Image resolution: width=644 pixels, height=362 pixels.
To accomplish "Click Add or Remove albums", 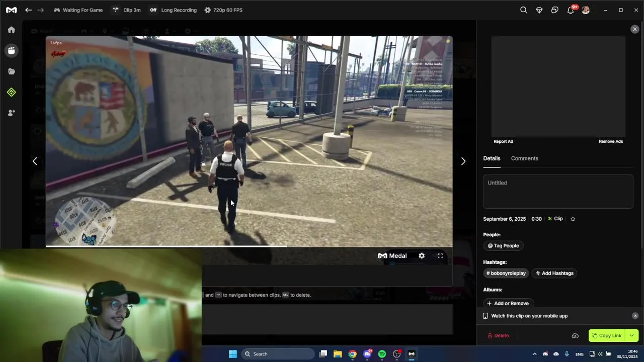I will (508, 304).
